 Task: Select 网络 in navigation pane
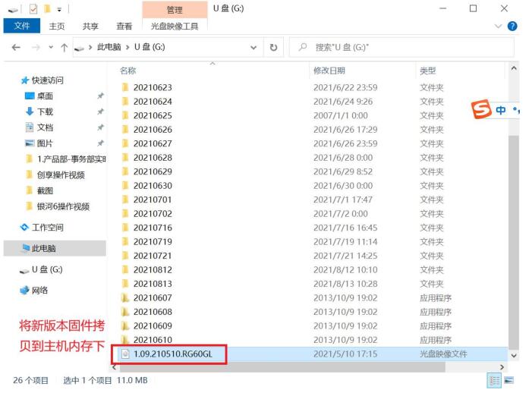click(39, 291)
